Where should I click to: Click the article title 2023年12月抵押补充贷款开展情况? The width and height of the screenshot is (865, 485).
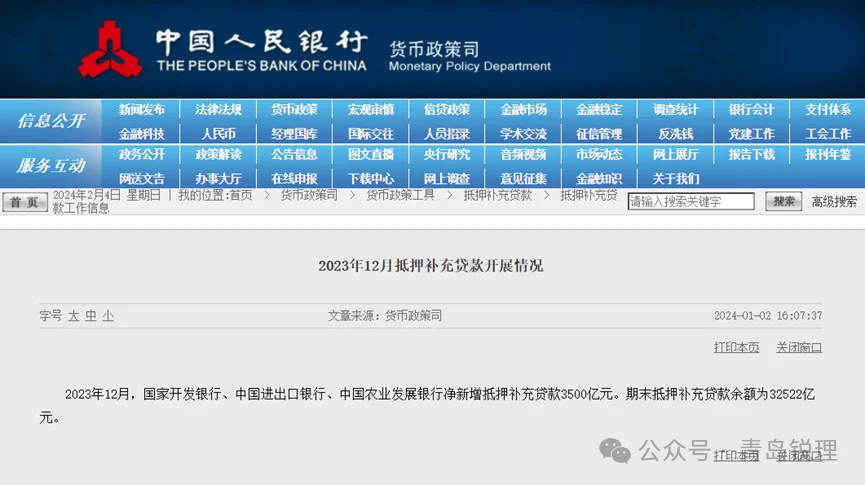pos(431,266)
